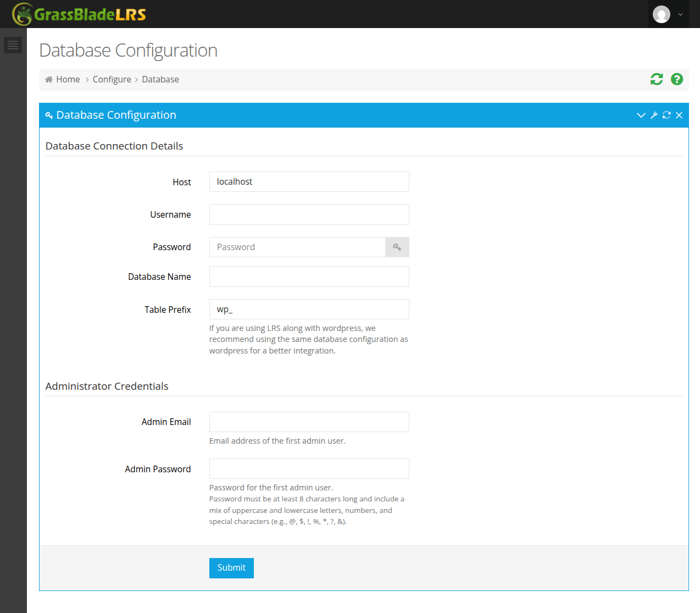Click the Database breadcrumb
Screen dimensions: 700x613
(x=160, y=79)
